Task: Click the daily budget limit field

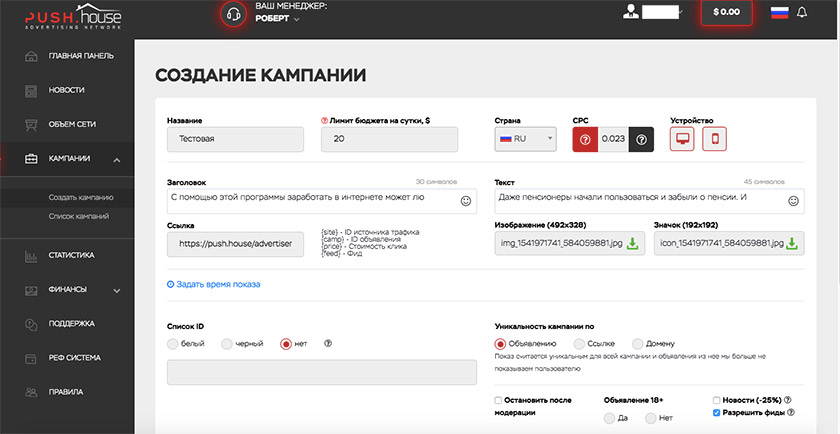Action: coord(389,139)
